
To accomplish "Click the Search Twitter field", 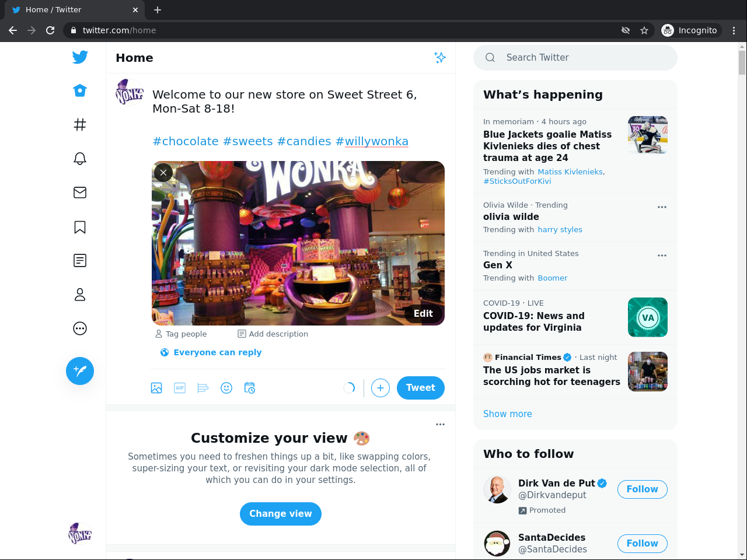I will [x=575, y=57].
